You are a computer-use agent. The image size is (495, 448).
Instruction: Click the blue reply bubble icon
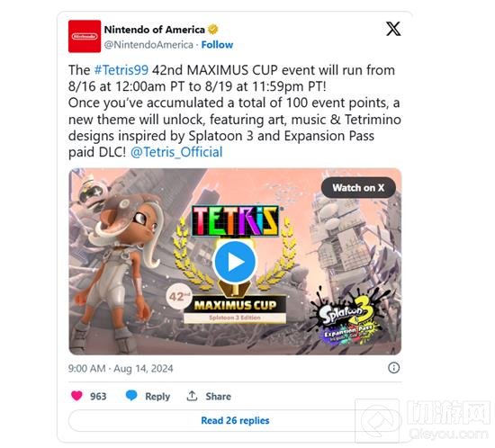click(131, 395)
